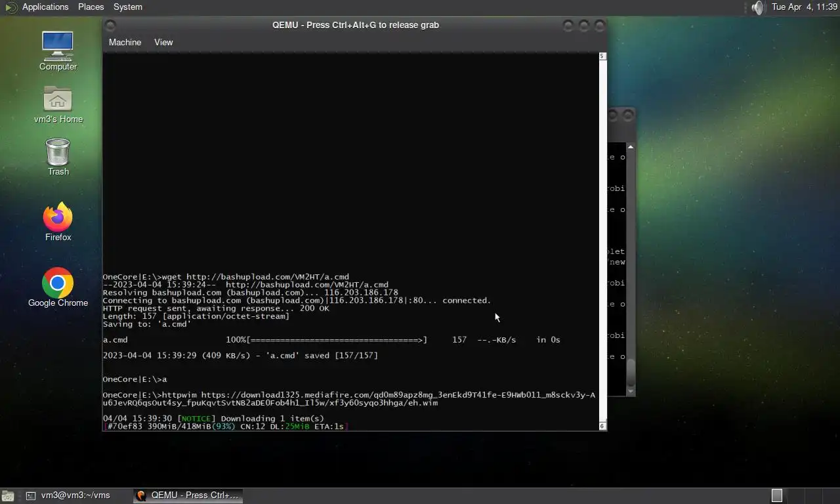Open QEMU window menu button at title bar left
Image resolution: width=840 pixels, height=504 pixels.
[110, 25]
